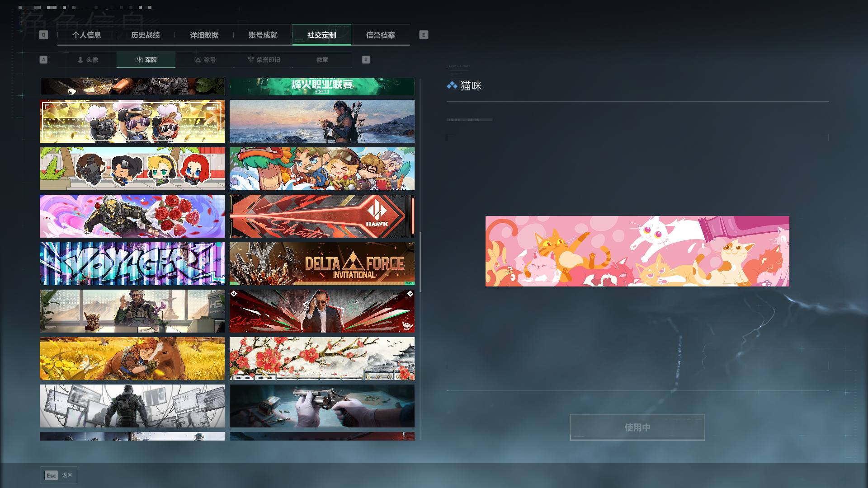The height and width of the screenshot is (488, 868).
Task: Select the 账号成就 tab
Action: coord(263,35)
